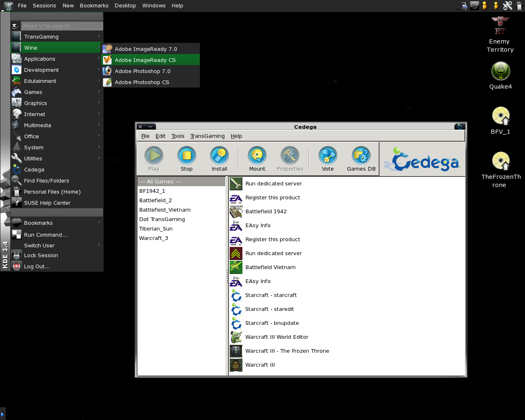
Task: Select Adobe ImageReady CS in Wine submenu
Action: pos(151,60)
